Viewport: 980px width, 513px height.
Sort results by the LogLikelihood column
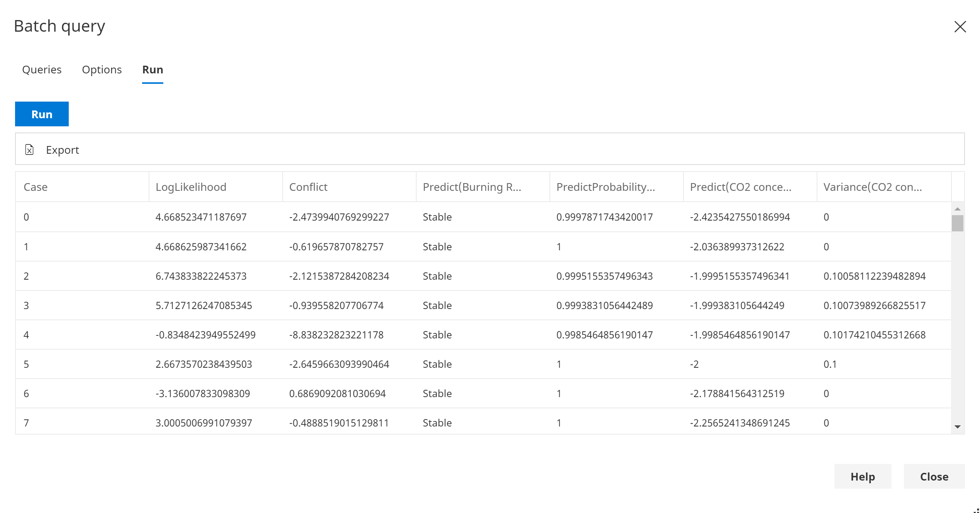(x=191, y=187)
